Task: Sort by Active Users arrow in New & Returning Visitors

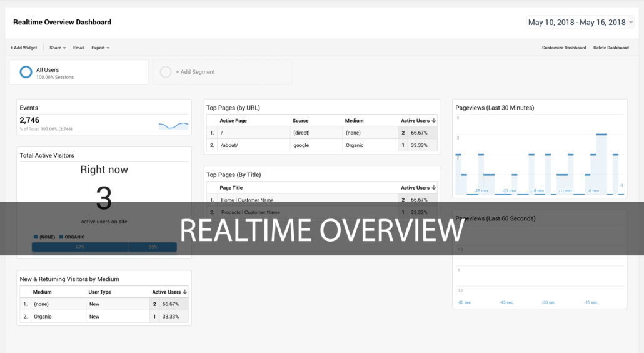Action: 185,292
